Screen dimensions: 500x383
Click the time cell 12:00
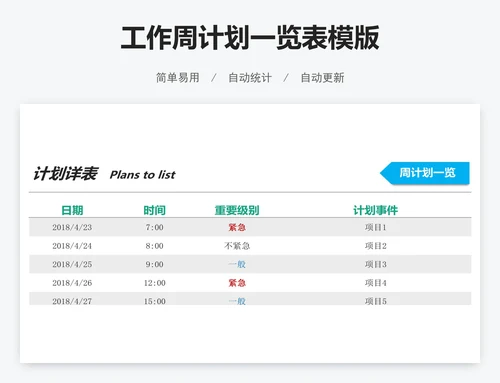point(154,283)
